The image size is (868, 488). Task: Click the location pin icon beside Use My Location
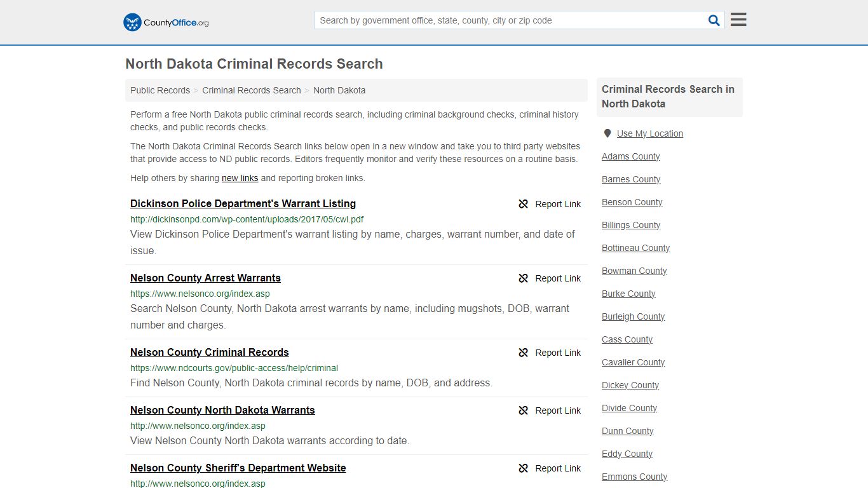point(607,133)
